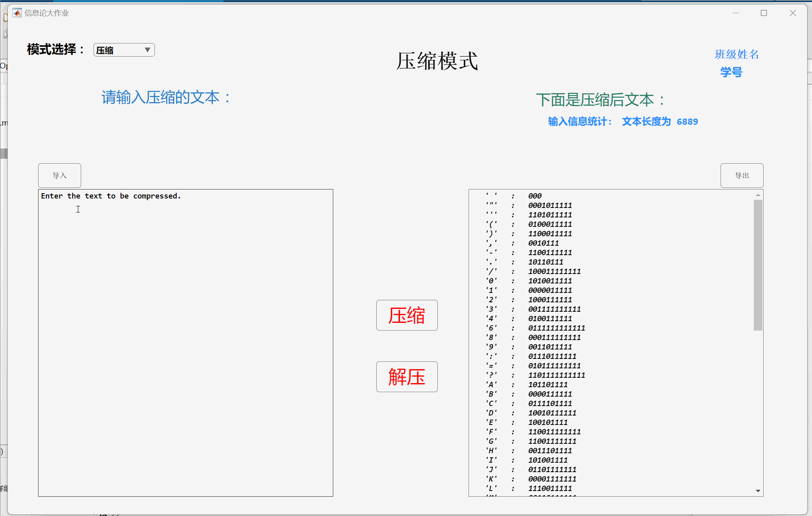The height and width of the screenshot is (516, 812).
Task: Click the 班级姓名 label
Action: [737, 54]
